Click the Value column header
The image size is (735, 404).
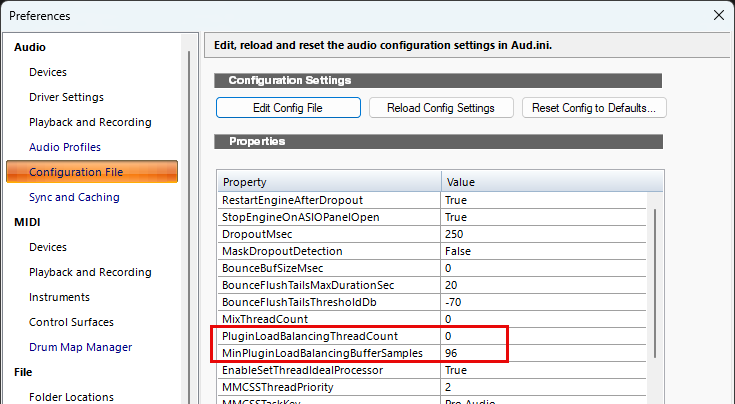coord(552,182)
